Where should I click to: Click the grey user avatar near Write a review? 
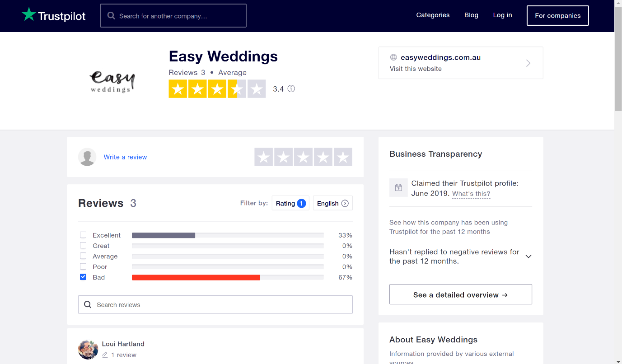[x=87, y=157]
